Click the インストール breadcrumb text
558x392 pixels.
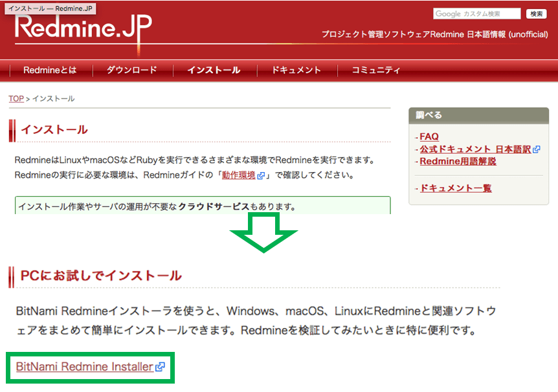click(53, 98)
